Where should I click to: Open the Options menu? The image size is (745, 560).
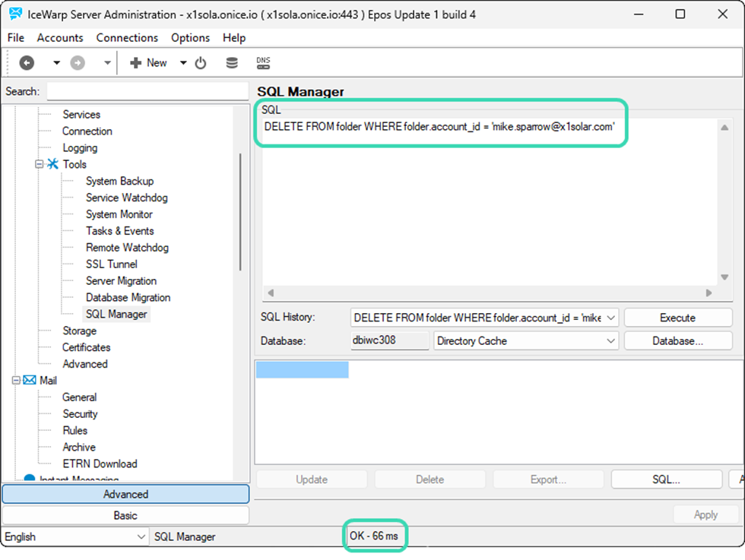(x=190, y=37)
